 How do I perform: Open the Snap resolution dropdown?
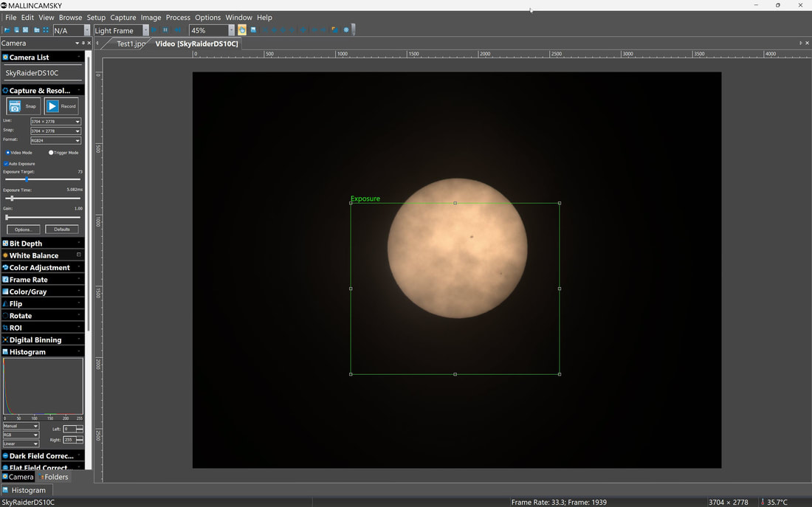[55, 131]
